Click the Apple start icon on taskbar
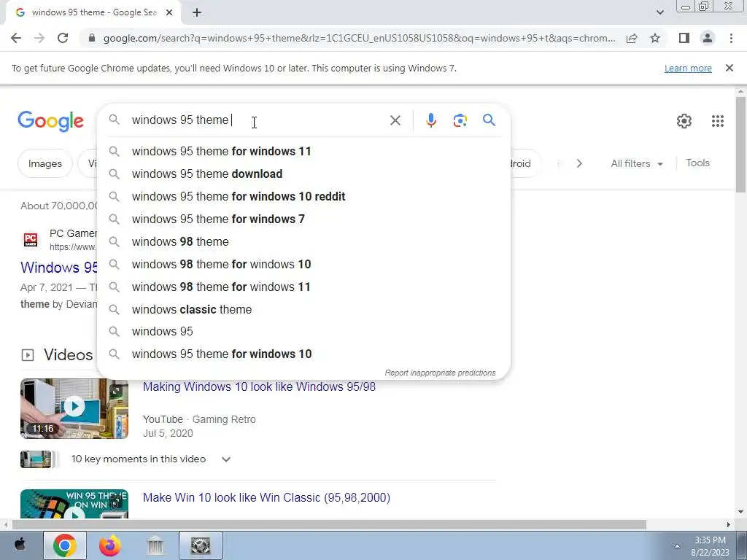 [x=20, y=545]
